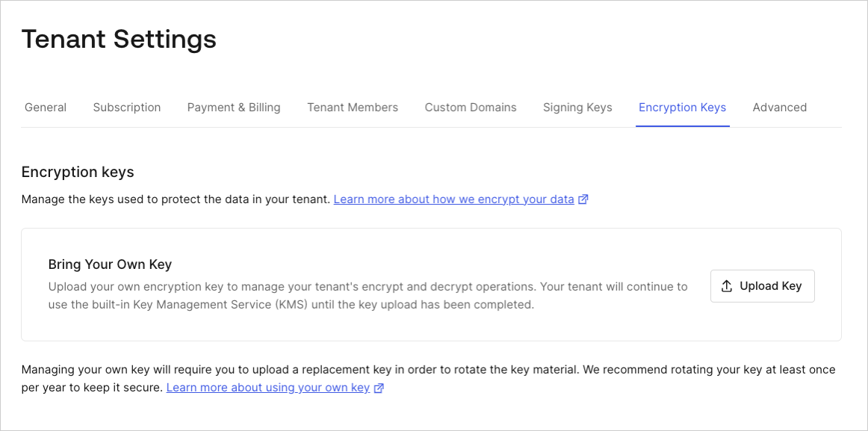Click the upload arrow icon on Upload Key
Viewport: 868px width, 431px height.
[725, 285]
